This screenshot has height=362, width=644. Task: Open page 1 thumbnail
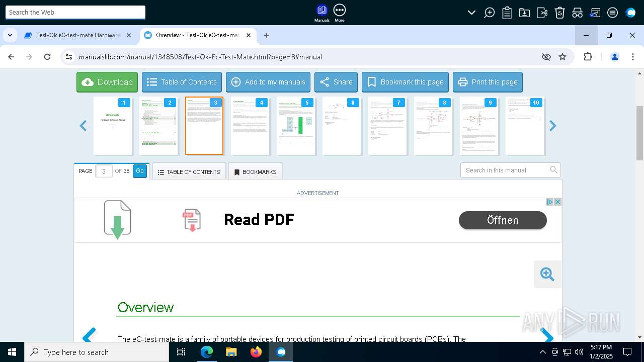pos(113,126)
